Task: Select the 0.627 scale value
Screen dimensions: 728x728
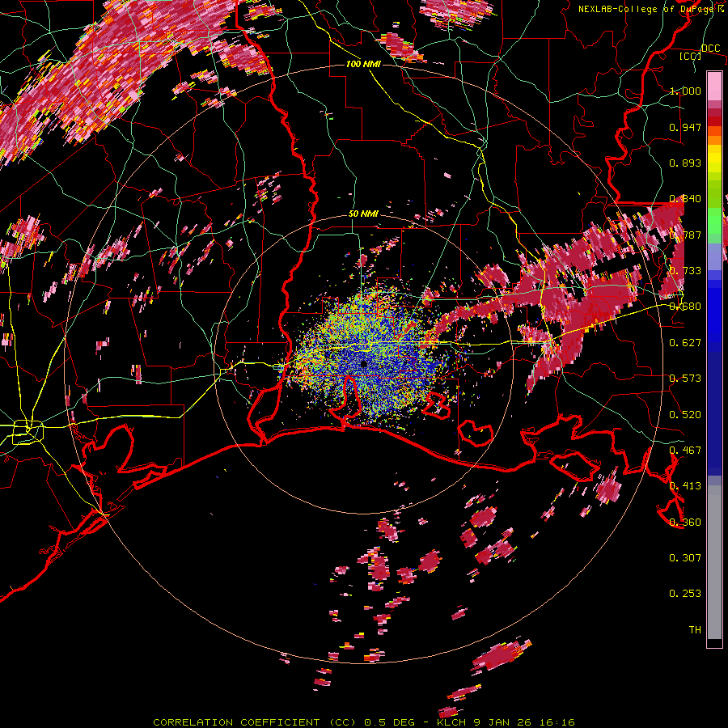Action: tap(685, 343)
